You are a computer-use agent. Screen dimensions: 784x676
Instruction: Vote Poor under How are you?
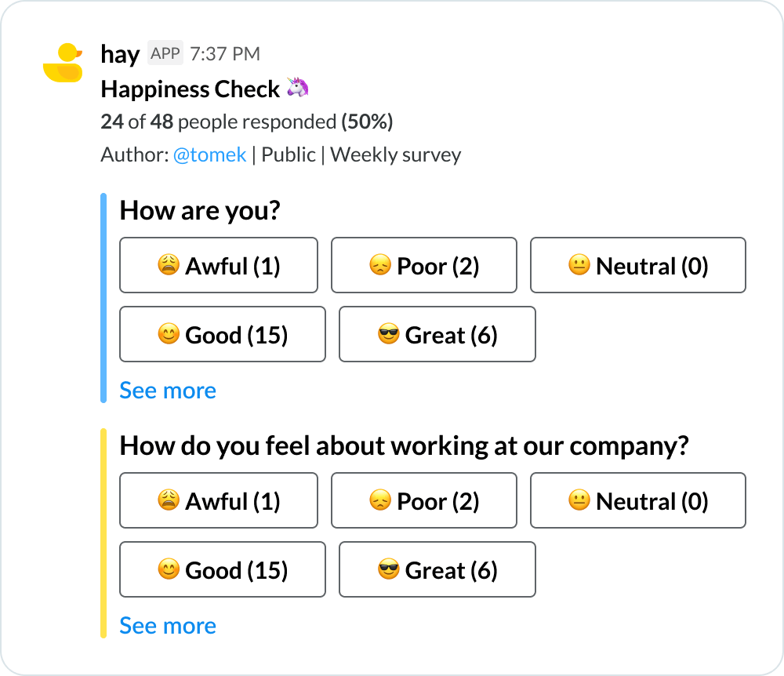point(424,265)
